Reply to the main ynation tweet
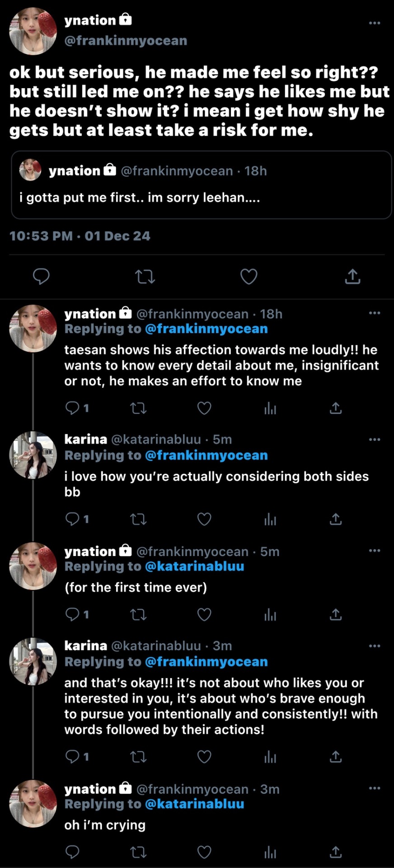The height and width of the screenshot is (868, 394). pyautogui.click(x=41, y=276)
